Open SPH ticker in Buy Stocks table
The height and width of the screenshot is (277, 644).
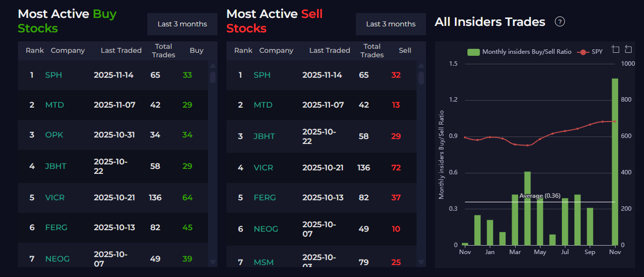[x=53, y=75]
